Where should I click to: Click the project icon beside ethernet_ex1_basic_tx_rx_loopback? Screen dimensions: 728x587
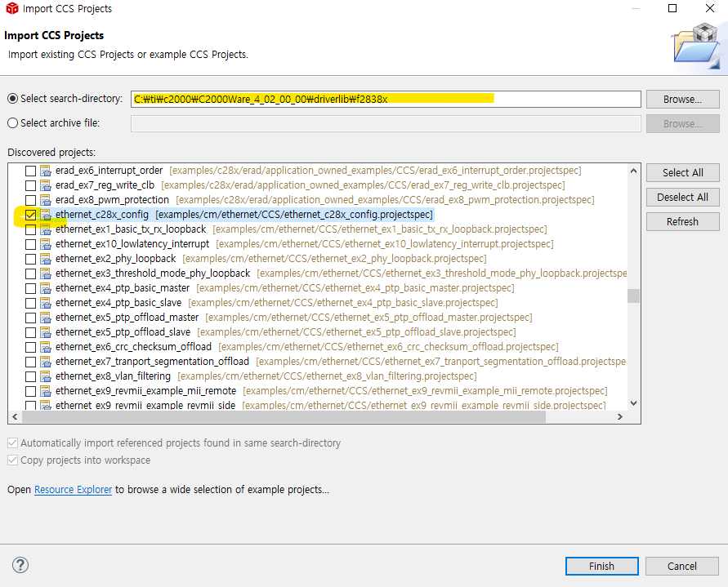click(x=46, y=229)
